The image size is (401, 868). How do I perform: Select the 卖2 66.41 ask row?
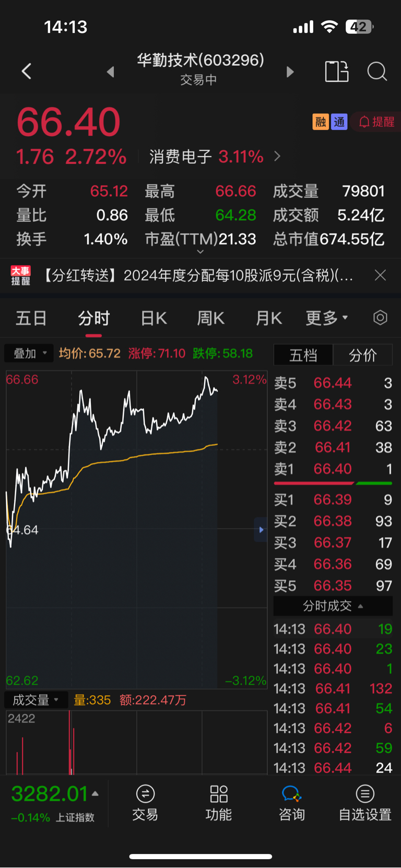[x=333, y=447]
